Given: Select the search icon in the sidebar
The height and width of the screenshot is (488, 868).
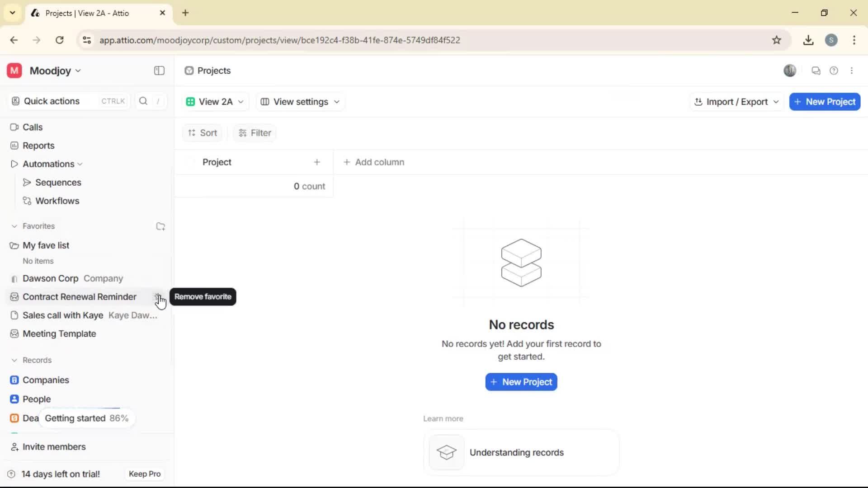Looking at the screenshot, I should coord(143,101).
